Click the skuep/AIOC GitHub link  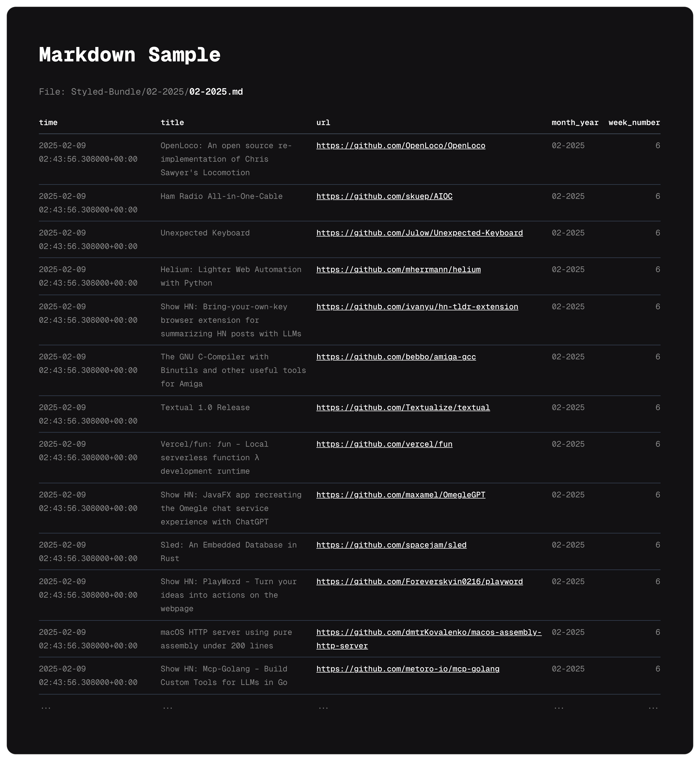coord(384,196)
